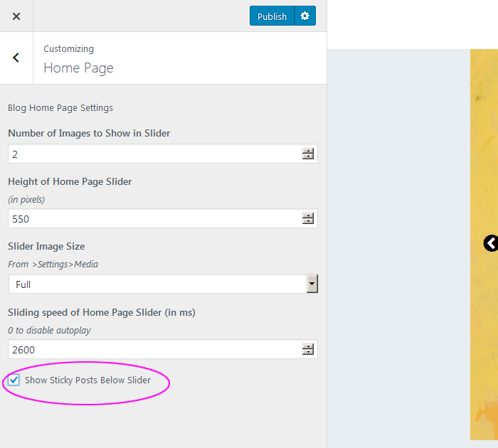Decrease slider height with the down stepper arrow
Viewport: 498px width, 448px height.
click(x=308, y=221)
